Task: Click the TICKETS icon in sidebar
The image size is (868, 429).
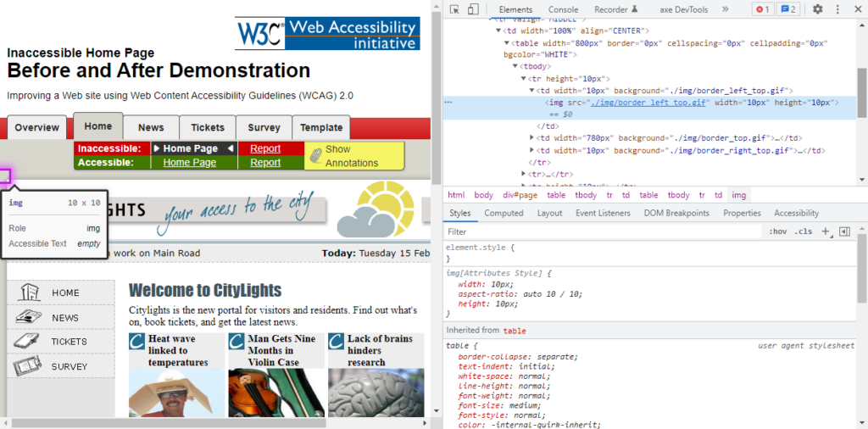Action: point(26,341)
